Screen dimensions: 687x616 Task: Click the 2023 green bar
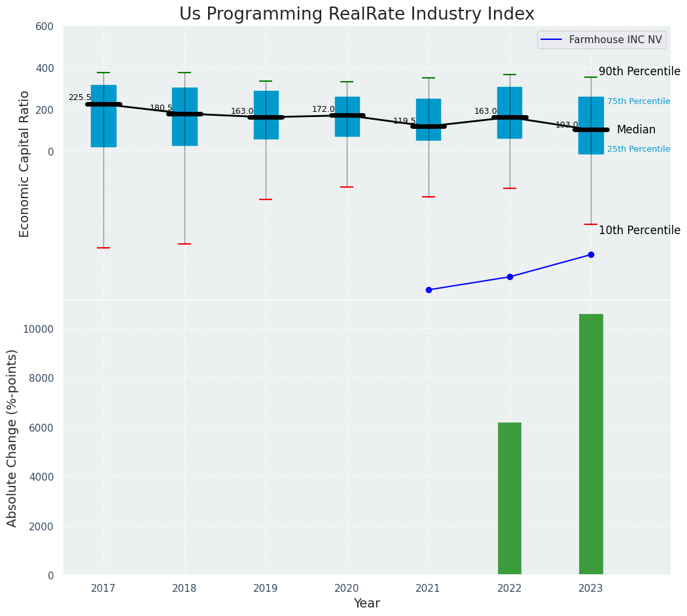click(590, 445)
